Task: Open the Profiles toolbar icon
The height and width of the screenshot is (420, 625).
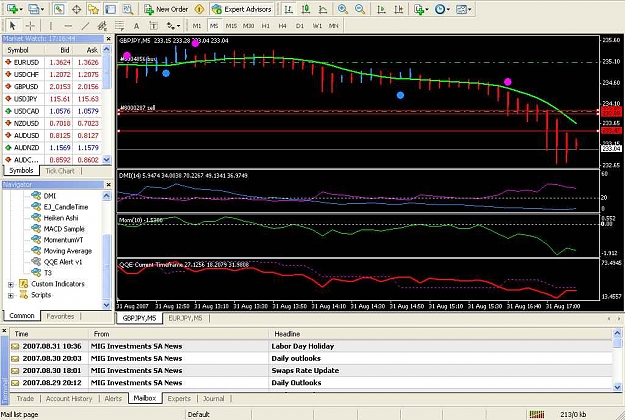Action: point(33,9)
